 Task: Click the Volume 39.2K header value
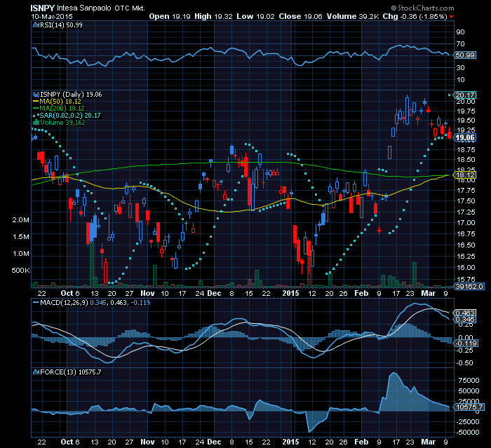[353, 16]
